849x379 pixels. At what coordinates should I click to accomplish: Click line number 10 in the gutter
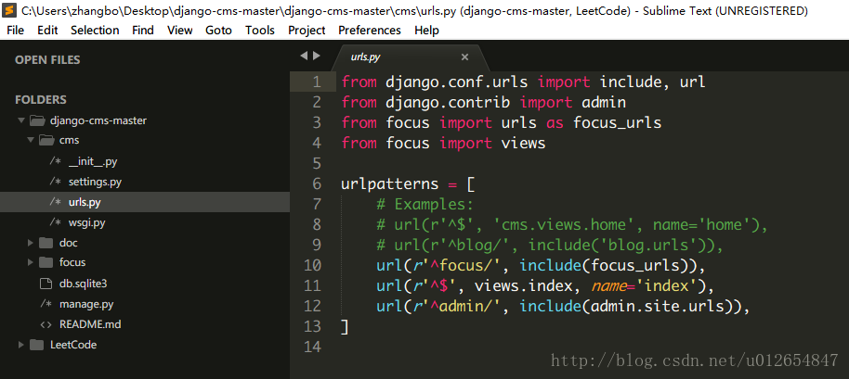point(312,265)
